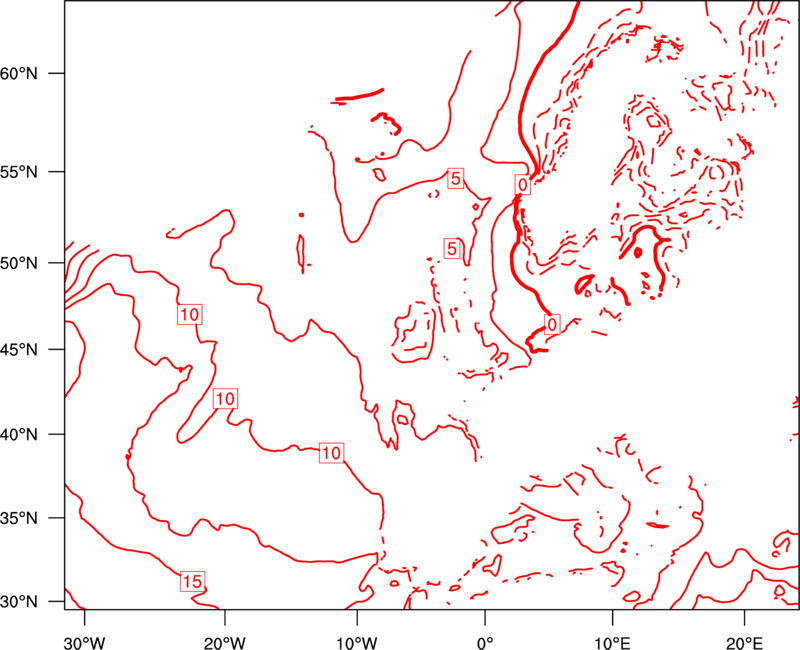800x650 pixels.
Task: Click the 10°E longitude axis label
Action: click(x=612, y=642)
